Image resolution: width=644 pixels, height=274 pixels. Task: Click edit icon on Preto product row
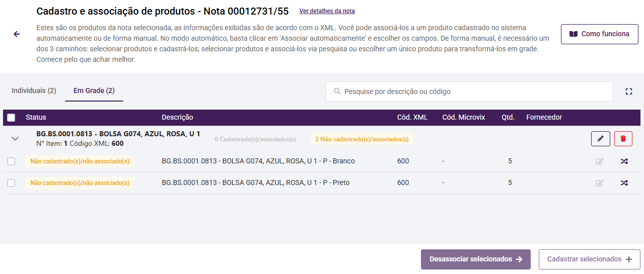pyautogui.click(x=600, y=183)
